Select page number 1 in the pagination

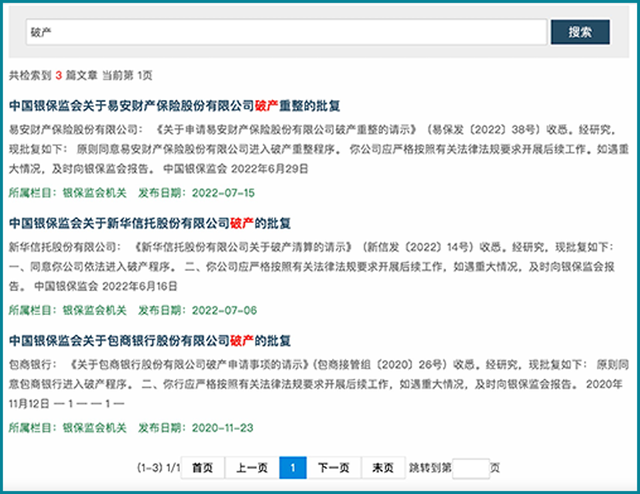pos(293,467)
